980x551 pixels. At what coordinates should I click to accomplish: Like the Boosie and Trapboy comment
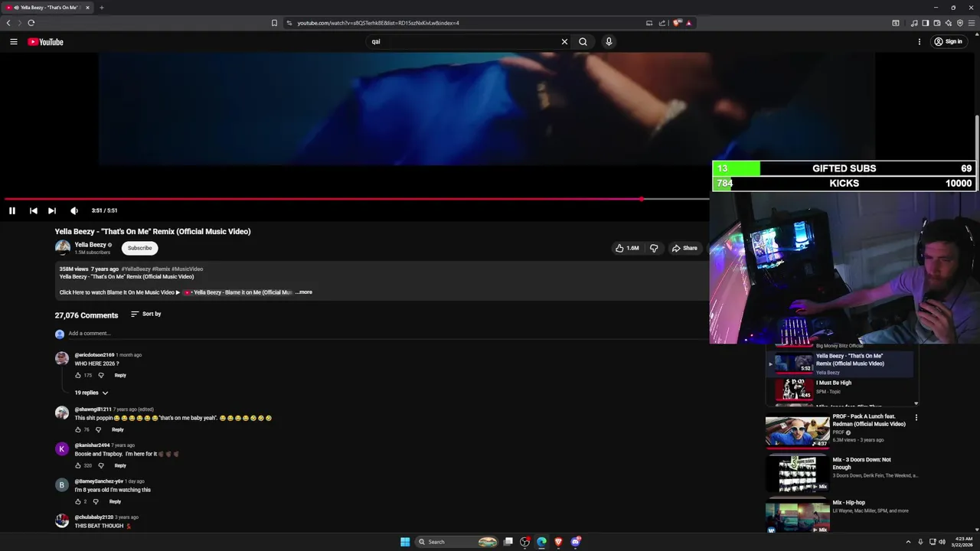[78, 466]
